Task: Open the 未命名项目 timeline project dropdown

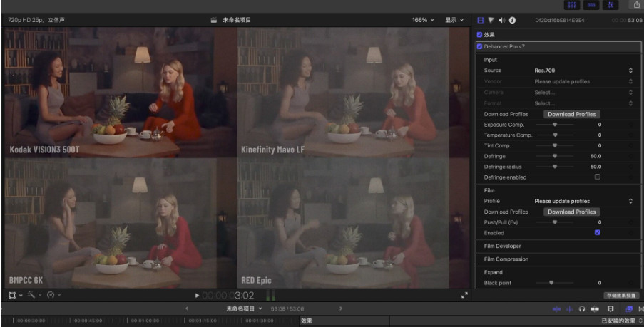Action: pos(244,308)
